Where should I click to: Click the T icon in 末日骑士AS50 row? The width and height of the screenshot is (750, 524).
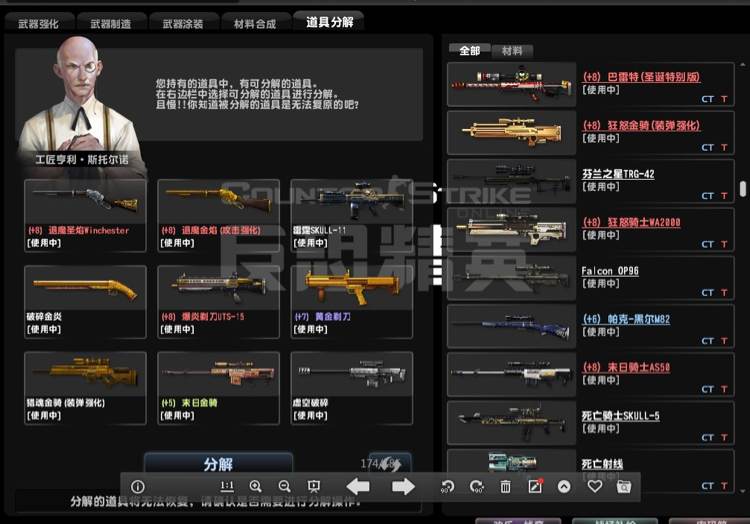pos(724,389)
